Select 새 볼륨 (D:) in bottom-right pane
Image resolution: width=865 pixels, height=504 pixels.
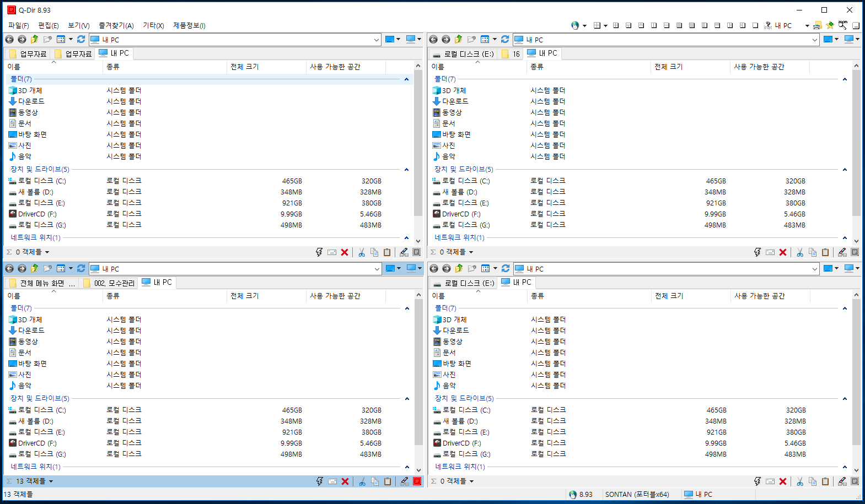(460, 421)
